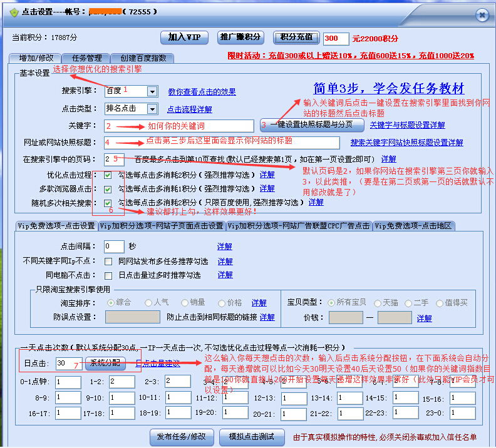Click the 点击间隔 seconds input field
The width and height of the screenshot is (496, 448).
pyautogui.click(x=114, y=247)
